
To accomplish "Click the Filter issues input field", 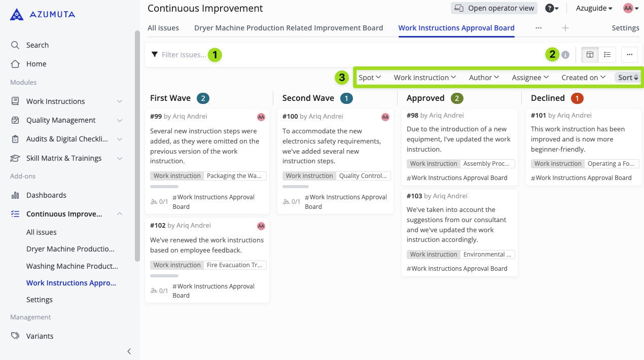I will tap(184, 55).
